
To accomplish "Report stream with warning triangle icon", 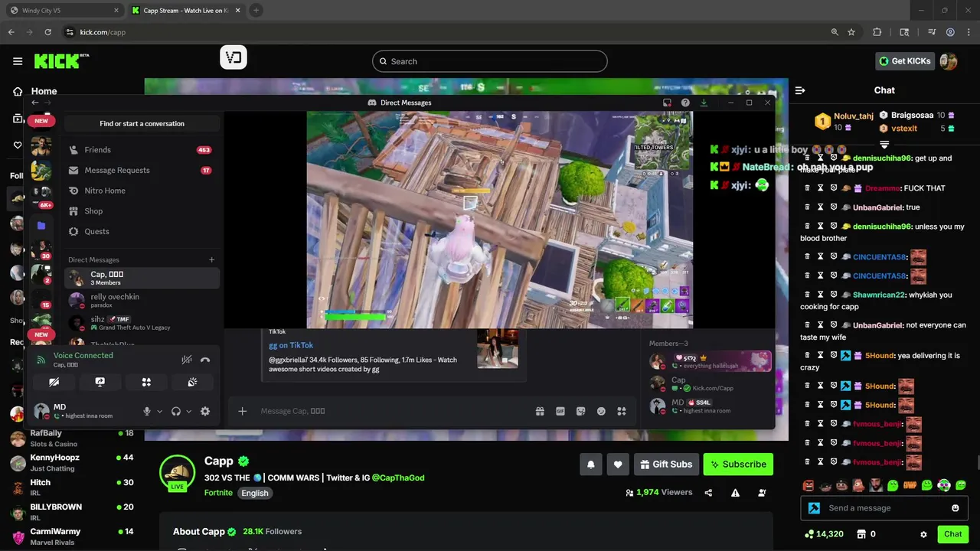I will 735,493.
